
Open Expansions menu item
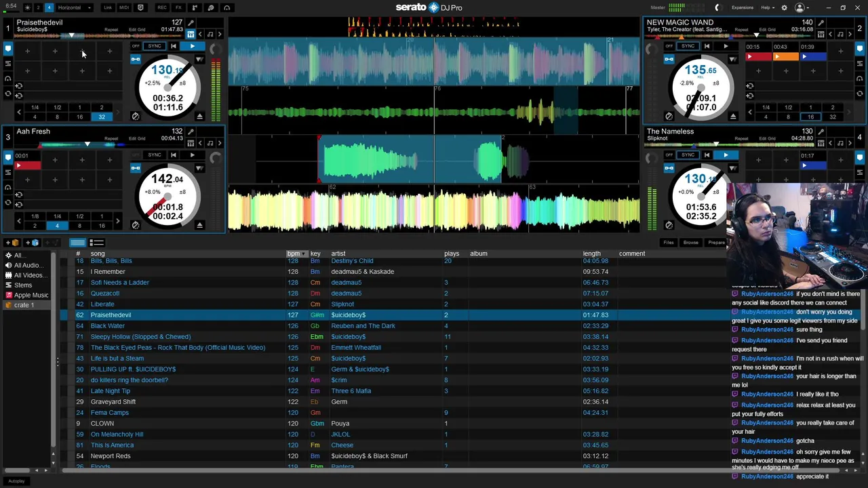(742, 7)
